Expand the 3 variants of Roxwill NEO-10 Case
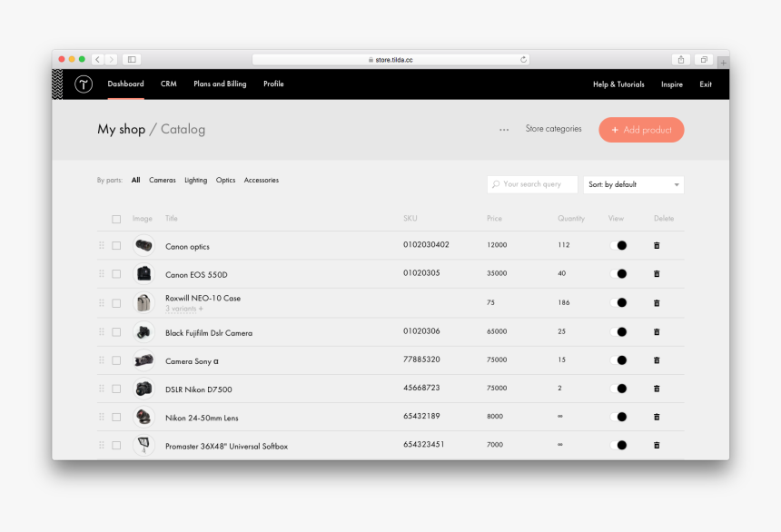This screenshot has height=532, width=781. click(x=184, y=309)
